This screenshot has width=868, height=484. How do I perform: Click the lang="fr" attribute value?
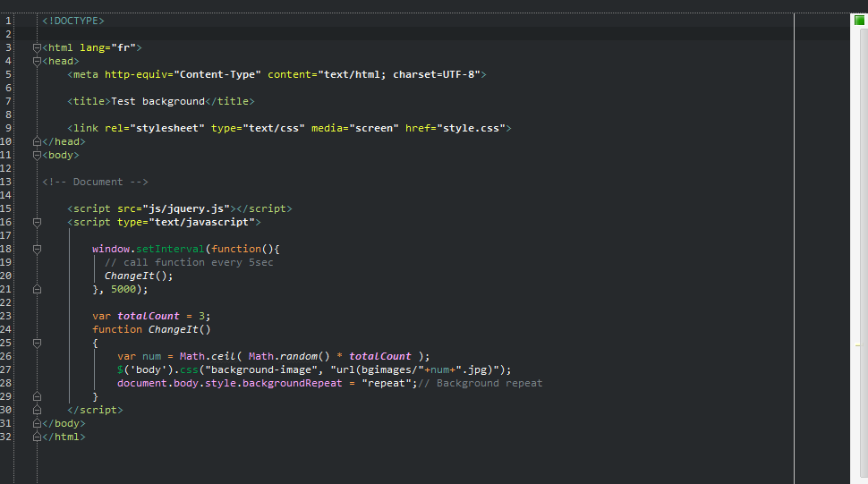[123, 47]
